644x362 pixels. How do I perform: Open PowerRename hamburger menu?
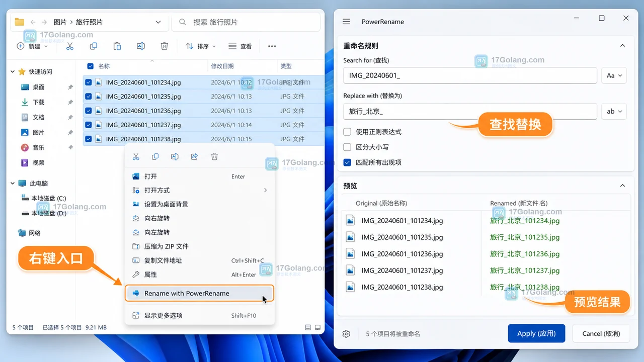coord(346,22)
